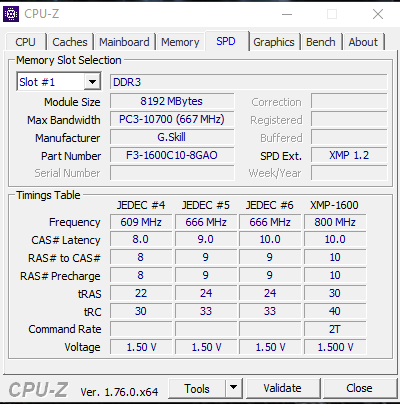Click the Tools button
Viewport: 400px width, 404px height.
click(x=197, y=388)
